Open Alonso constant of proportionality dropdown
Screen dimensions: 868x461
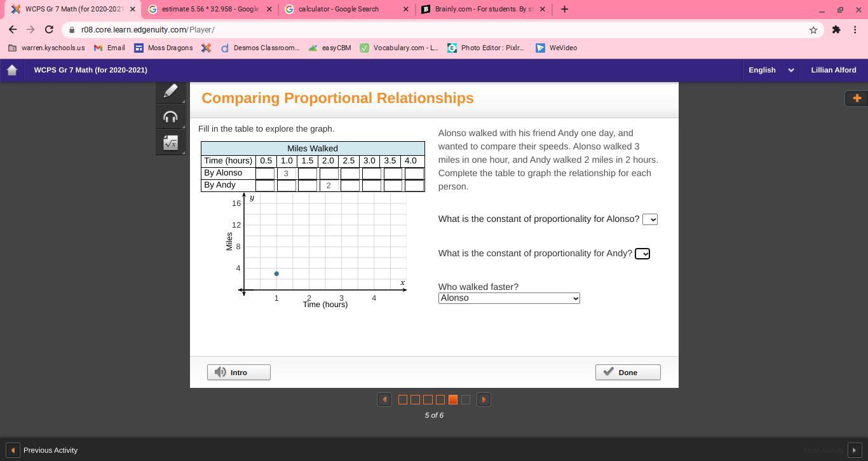click(x=649, y=219)
